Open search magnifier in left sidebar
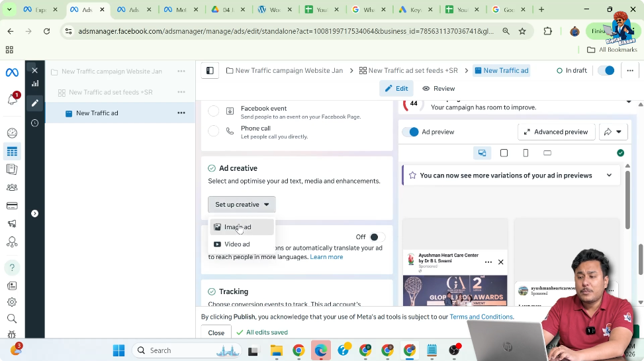This screenshot has width=644, height=361. point(12,319)
